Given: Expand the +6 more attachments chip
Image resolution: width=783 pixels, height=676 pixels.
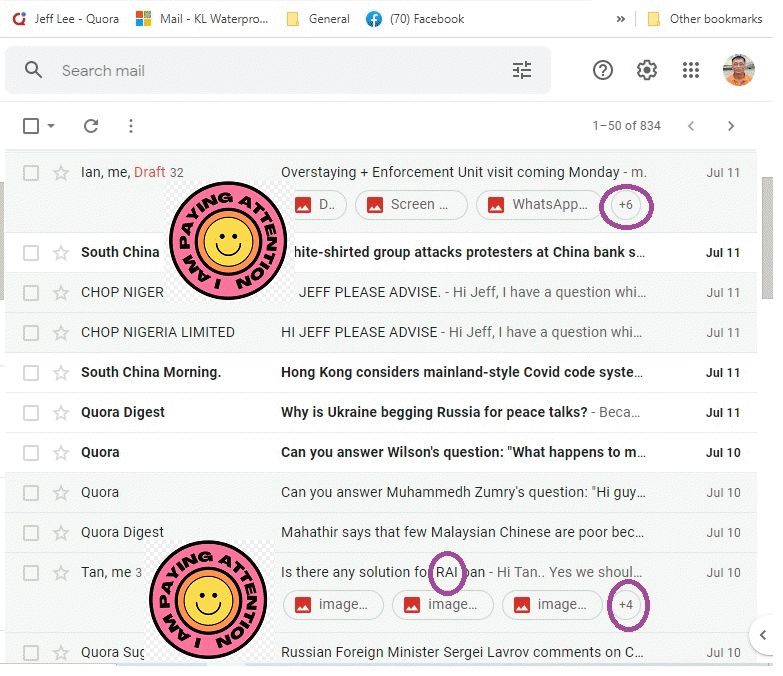Looking at the screenshot, I should (x=626, y=205).
